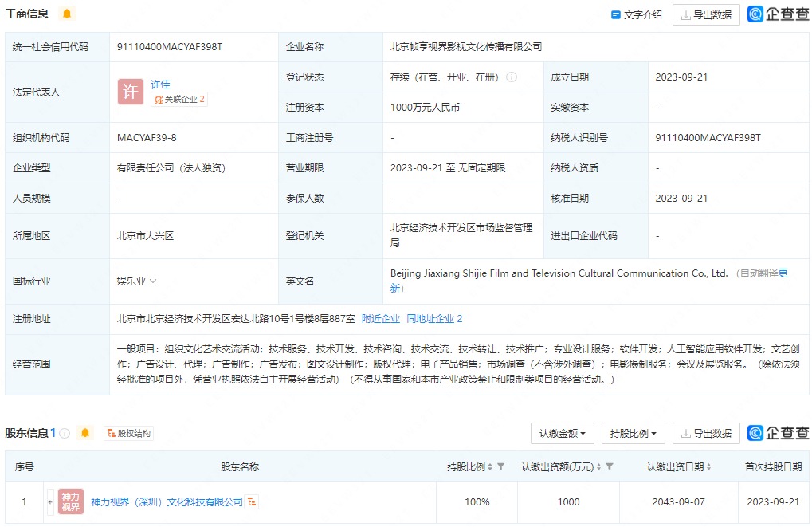
Task: Select the 首次持股日期 value 2023-09-21
Action: 773,501
